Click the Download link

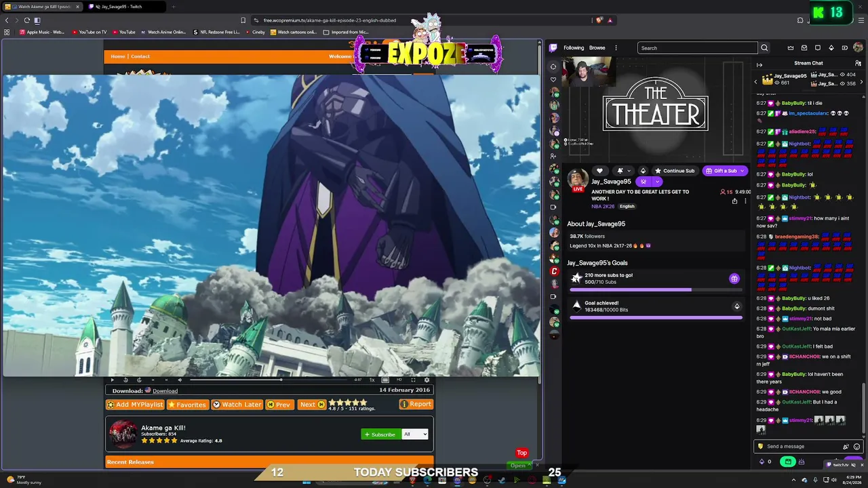165,390
